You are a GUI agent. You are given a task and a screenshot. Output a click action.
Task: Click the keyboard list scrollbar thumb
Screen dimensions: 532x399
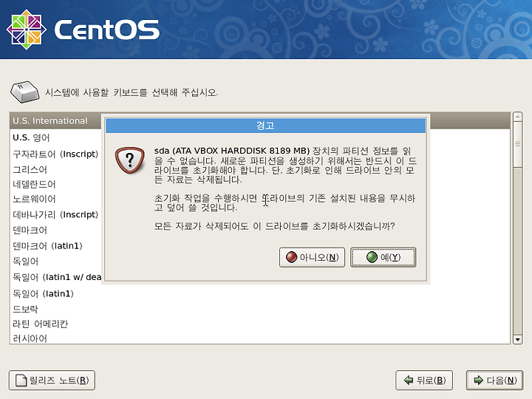(x=517, y=144)
